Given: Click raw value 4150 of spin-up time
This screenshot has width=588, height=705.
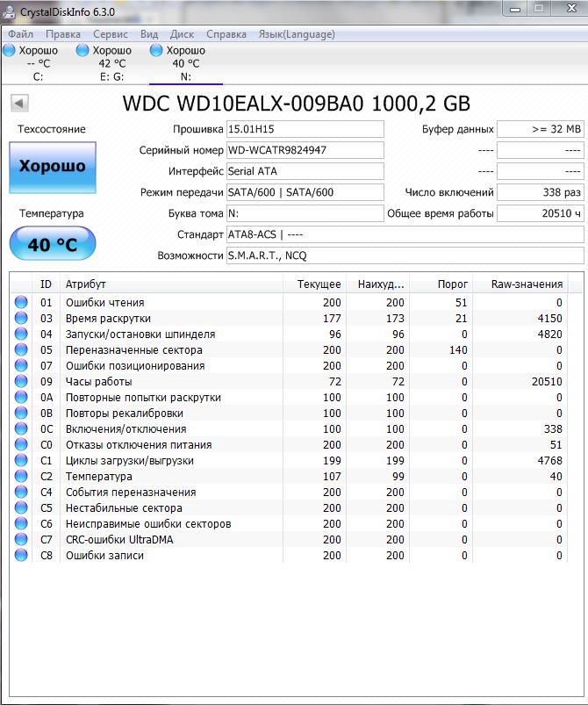Looking at the screenshot, I should [549, 319].
